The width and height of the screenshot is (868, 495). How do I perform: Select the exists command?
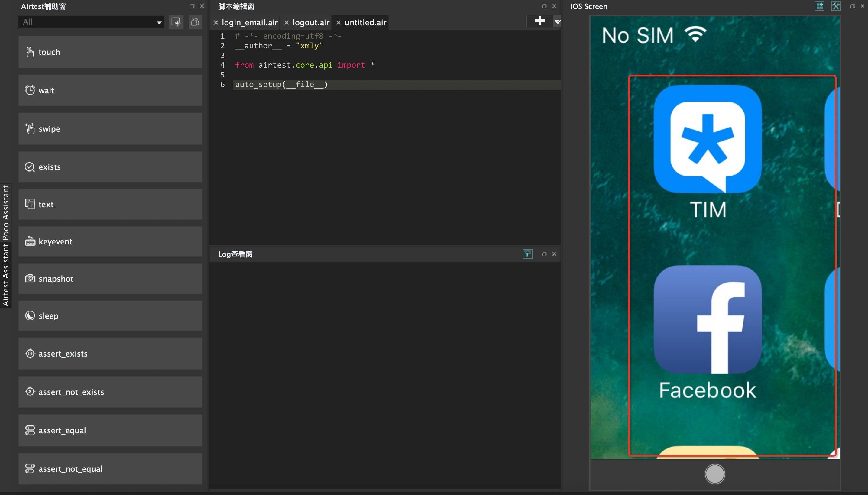[x=110, y=167]
